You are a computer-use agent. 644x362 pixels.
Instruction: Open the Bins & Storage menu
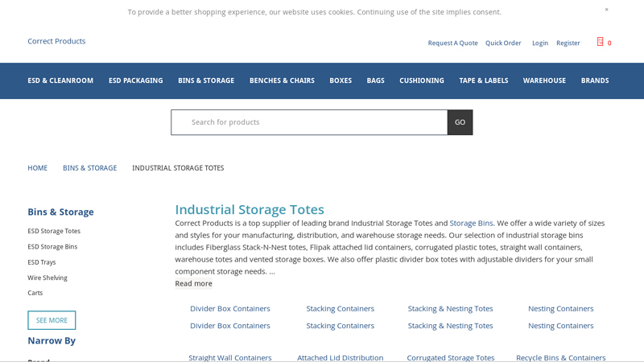[206, 80]
